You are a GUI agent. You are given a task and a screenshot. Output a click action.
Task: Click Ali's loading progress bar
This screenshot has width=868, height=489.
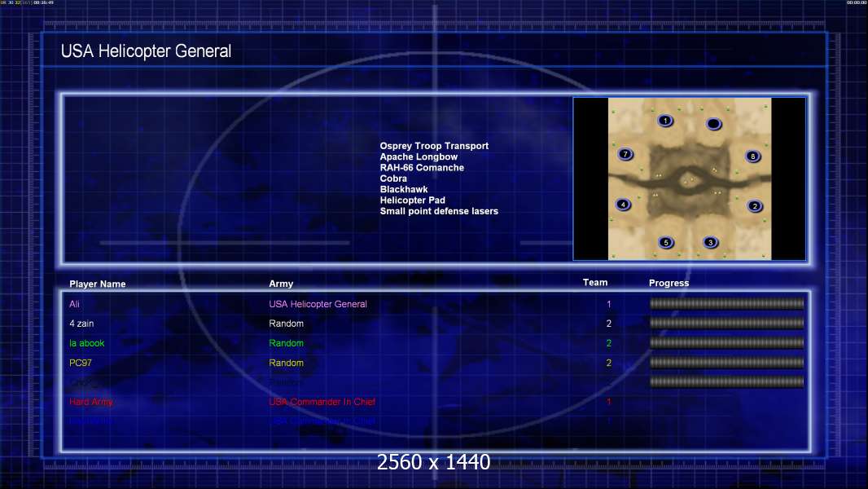727,303
